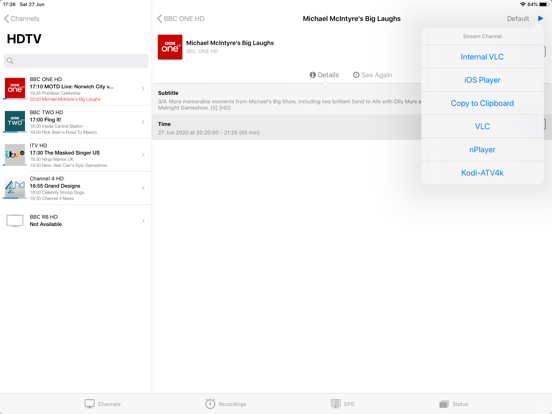Screen dimensions: 552x414
Task: Click the See Again clock icon
Action: point(356,75)
